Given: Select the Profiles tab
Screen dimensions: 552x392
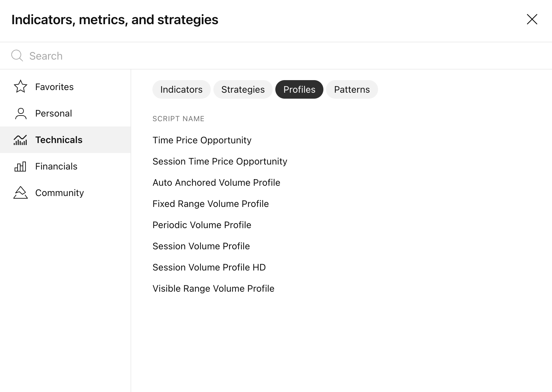Looking at the screenshot, I should tap(299, 89).
